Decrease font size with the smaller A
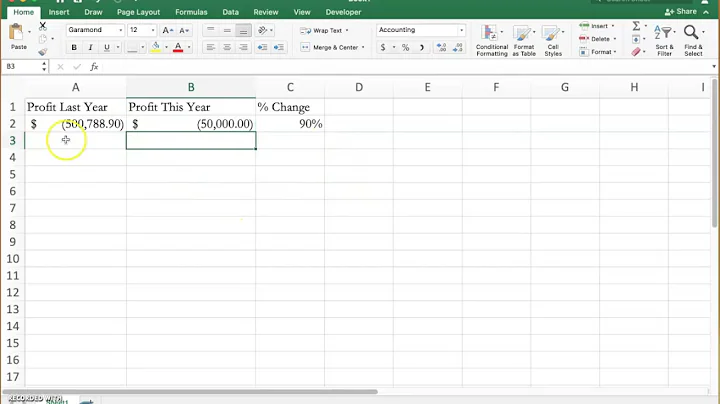The height and width of the screenshot is (404, 720). pyautogui.click(x=184, y=30)
